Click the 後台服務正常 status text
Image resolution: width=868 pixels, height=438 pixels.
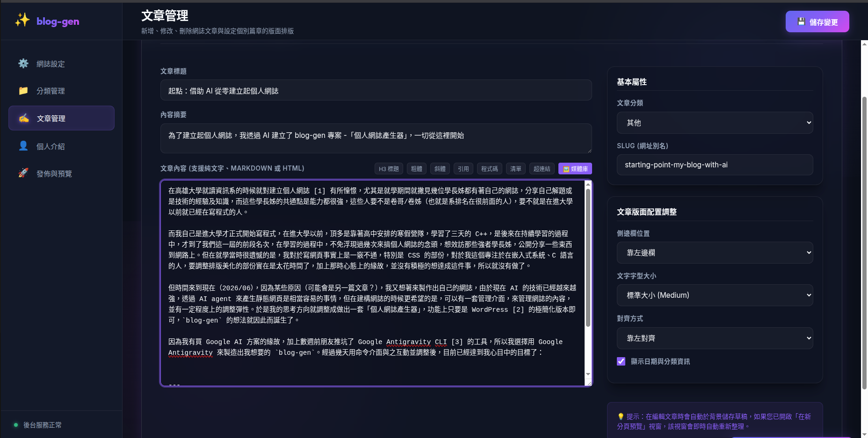pyautogui.click(x=43, y=425)
